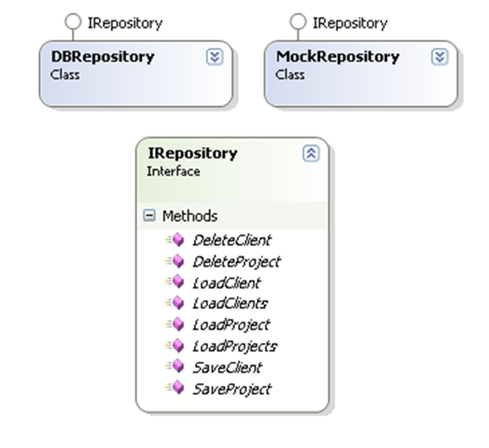Screen dimensions: 489x448
Task: Collapse the IRepository interface box
Action: tap(311, 153)
